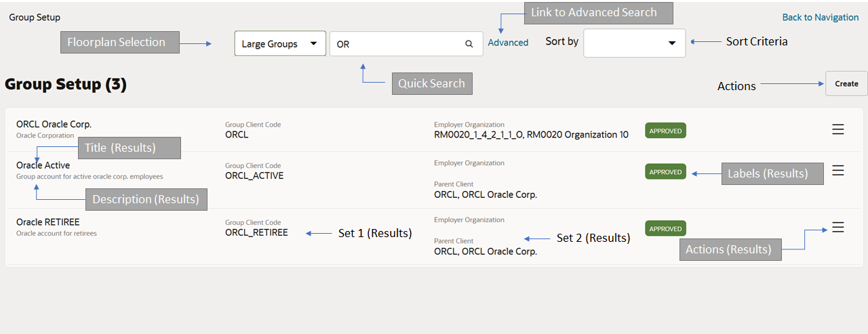This screenshot has width=868, height=334.
Task: Click the Oracle Corporation description text
Action: click(x=45, y=135)
